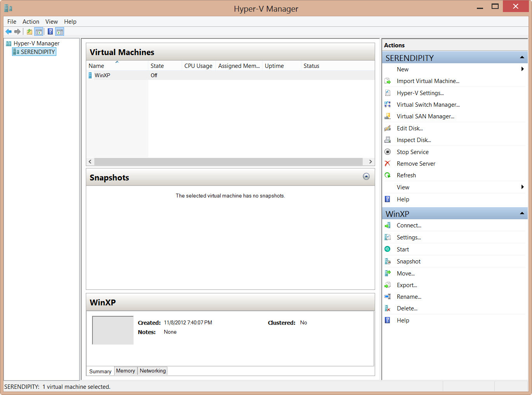This screenshot has height=395, width=532.
Task: Click the Up one level folder icon
Action: point(30,31)
